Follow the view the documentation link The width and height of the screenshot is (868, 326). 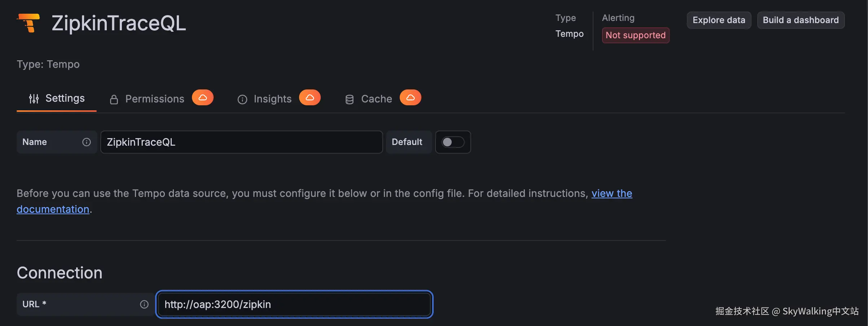611,194
